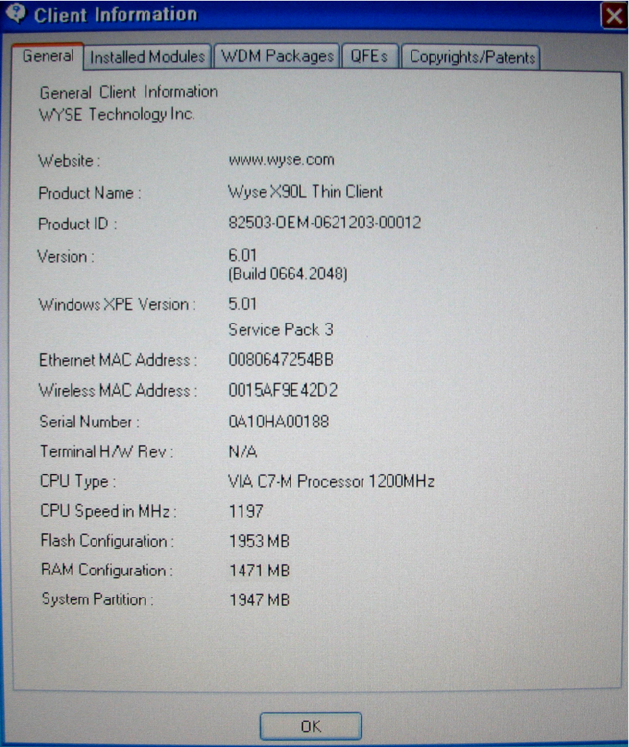Viewport: 629px width, 747px height.
Task: Click the Product Name label
Action: [x=90, y=193]
